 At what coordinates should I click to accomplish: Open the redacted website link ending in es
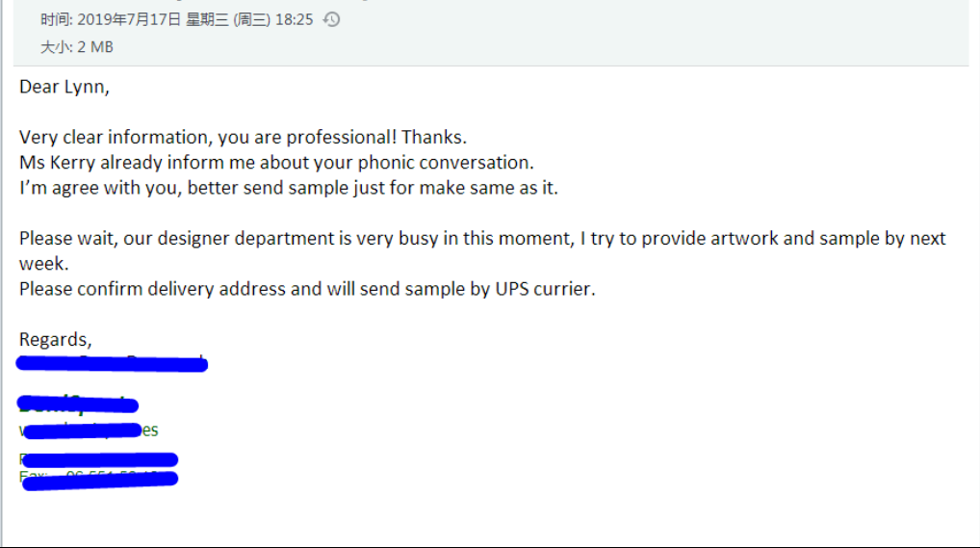point(89,431)
